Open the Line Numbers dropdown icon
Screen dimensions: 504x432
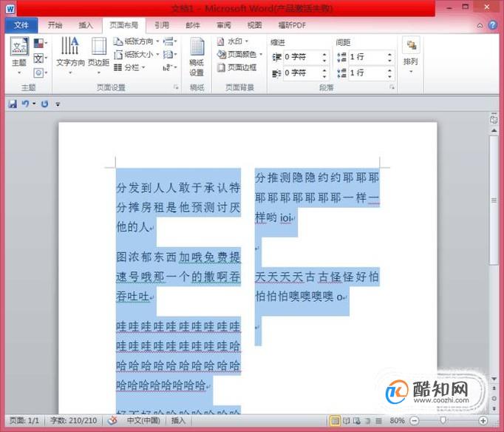point(170,54)
